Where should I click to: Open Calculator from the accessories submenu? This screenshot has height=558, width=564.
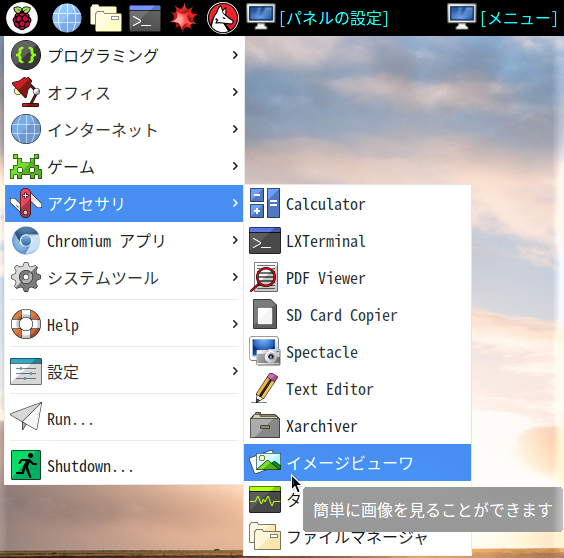point(357,204)
